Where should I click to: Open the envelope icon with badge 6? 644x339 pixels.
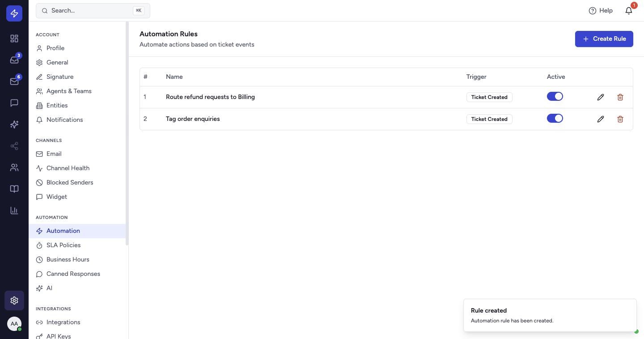click(14, 82)
